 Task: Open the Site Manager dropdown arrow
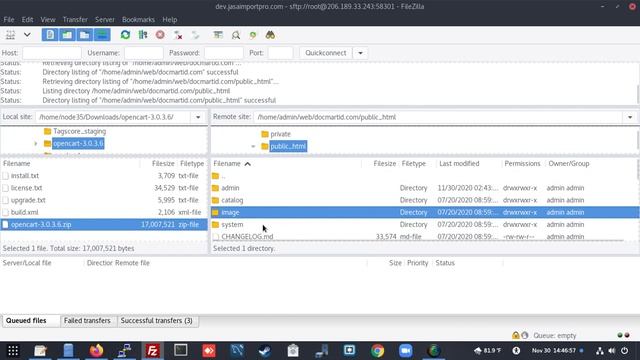coord(27,35)
